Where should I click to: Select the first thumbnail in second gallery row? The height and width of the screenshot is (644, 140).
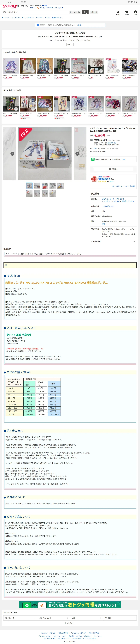(x=29, y=194)
